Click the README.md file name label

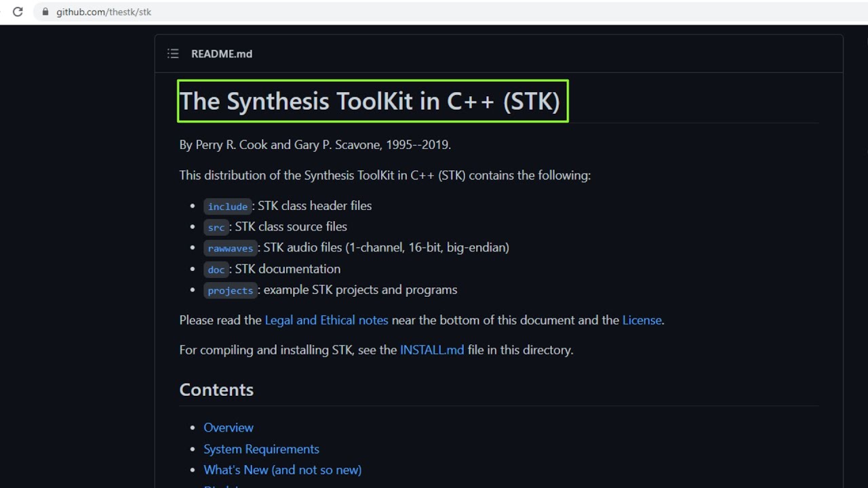pos(222,54)
